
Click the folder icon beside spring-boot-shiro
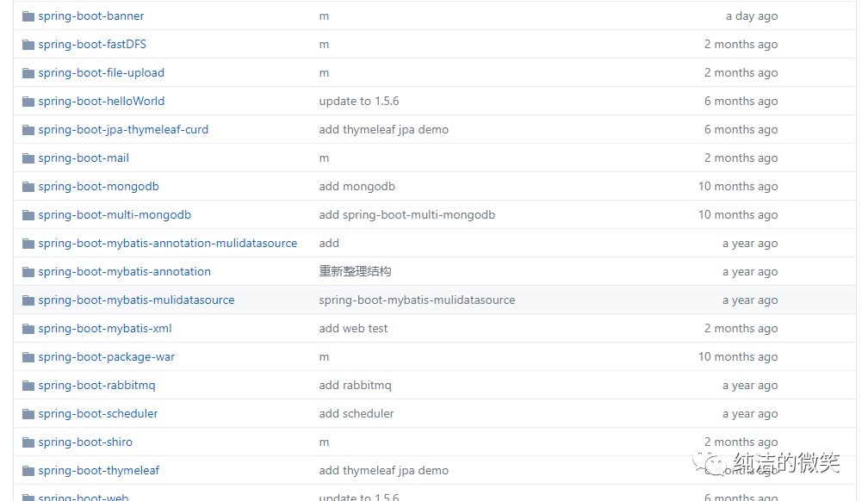(28, 442)
